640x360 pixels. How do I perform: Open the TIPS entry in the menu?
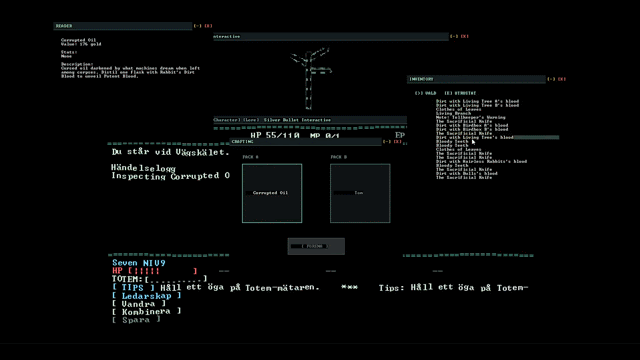coord(133,288)
